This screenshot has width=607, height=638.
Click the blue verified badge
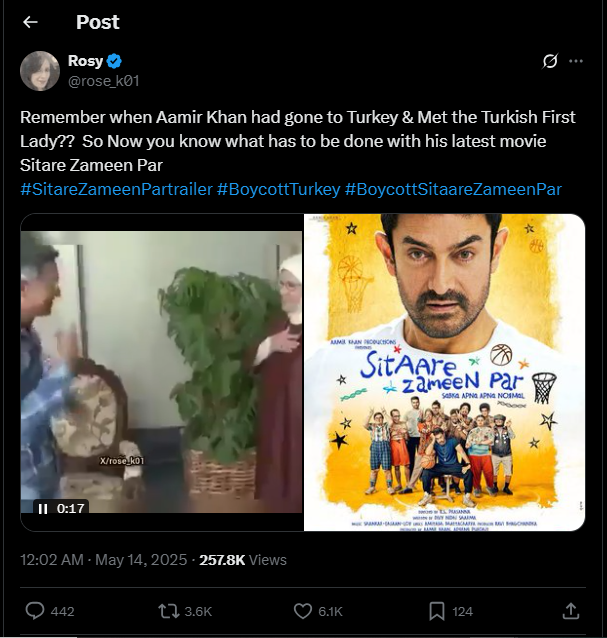115,61
